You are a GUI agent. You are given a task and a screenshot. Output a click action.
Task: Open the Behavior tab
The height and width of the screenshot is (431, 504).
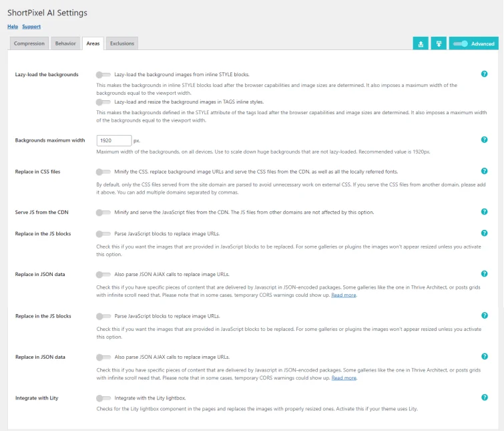click(x=65, y=43)
